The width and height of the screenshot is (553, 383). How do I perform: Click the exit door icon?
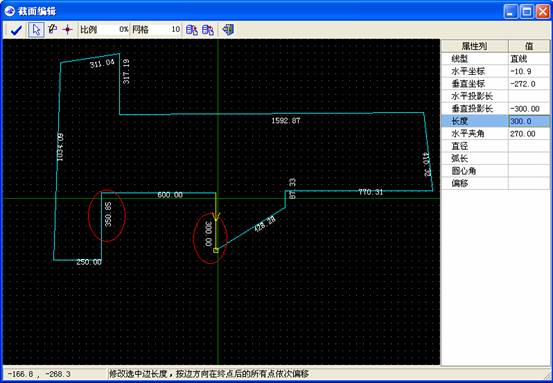click(228, 30)
